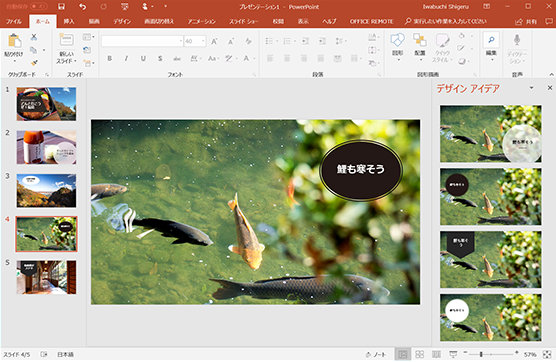
Task: Open the スライド ショー tab
Action: point(244,21)
